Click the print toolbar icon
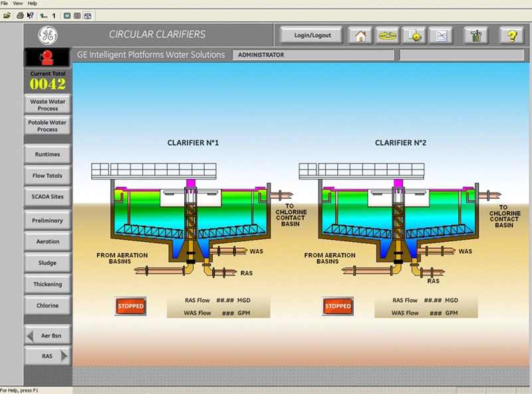Viewport: 532px width, 394px height. pos(20,15)
